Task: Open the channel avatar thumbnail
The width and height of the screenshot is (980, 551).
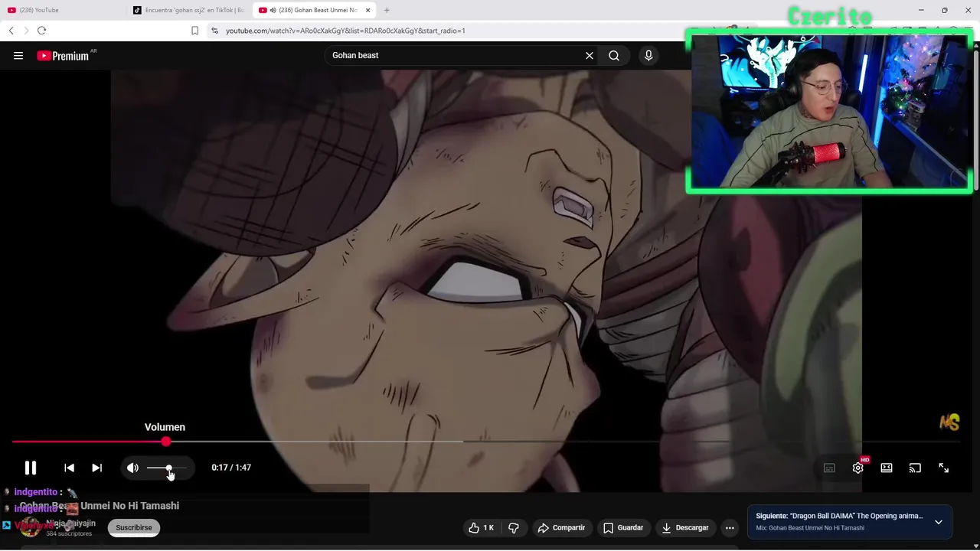Action: [x=30, y=527]
